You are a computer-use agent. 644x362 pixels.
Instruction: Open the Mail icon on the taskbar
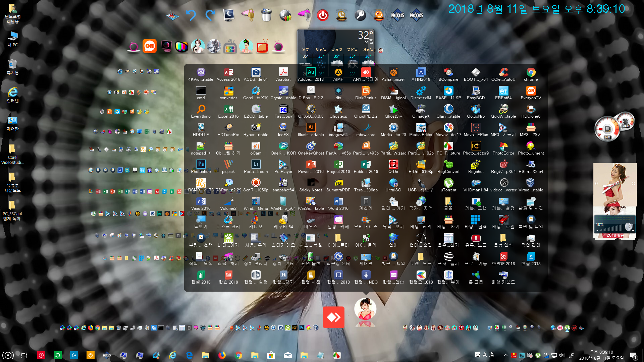(287, 355)
